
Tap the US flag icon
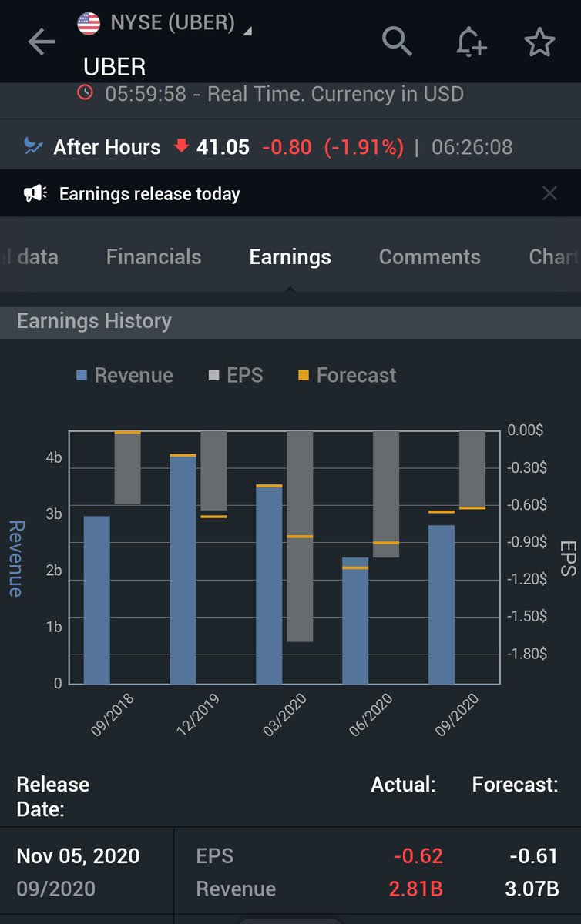[x=89, y=24]
